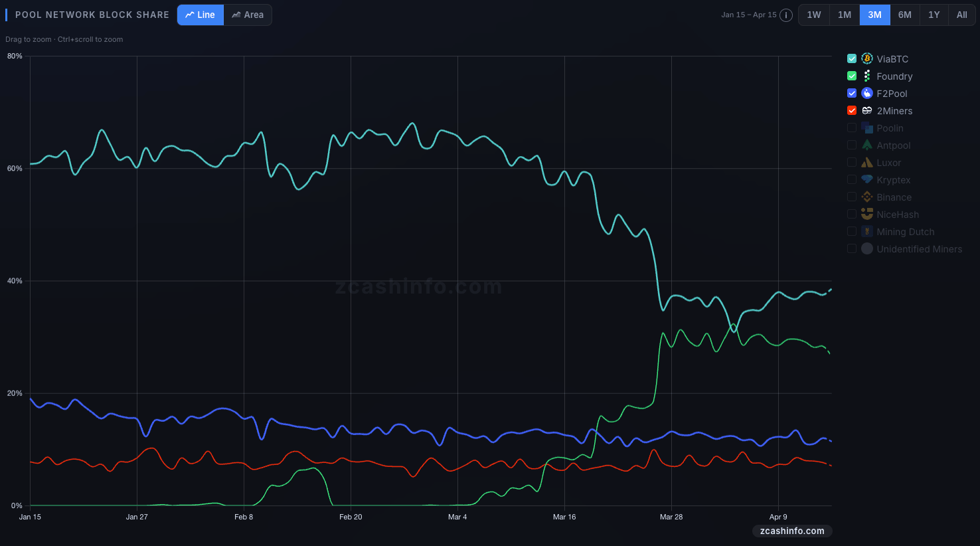Disable the Foundry series checkbox

pos(852,76)
